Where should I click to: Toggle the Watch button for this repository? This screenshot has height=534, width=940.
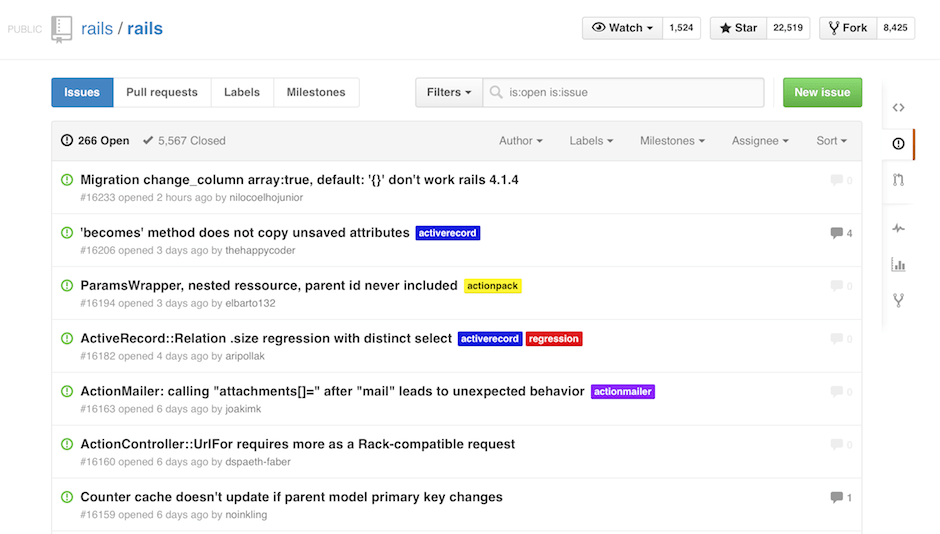pyautogui.click(x=624, y=28)
